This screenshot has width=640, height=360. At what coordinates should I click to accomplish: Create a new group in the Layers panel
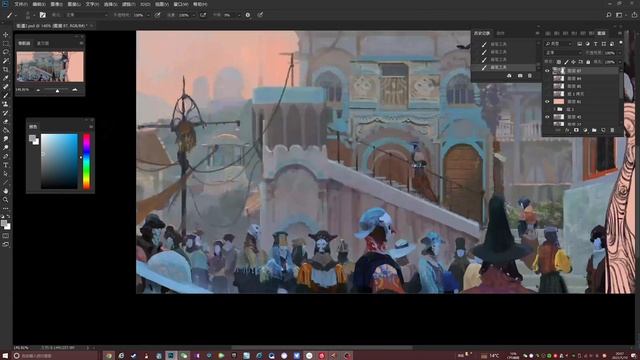click(594, 130)
